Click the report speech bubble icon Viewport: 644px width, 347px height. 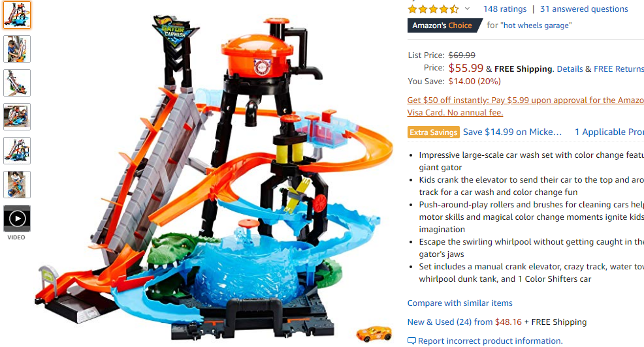click(x=411, y=341)
